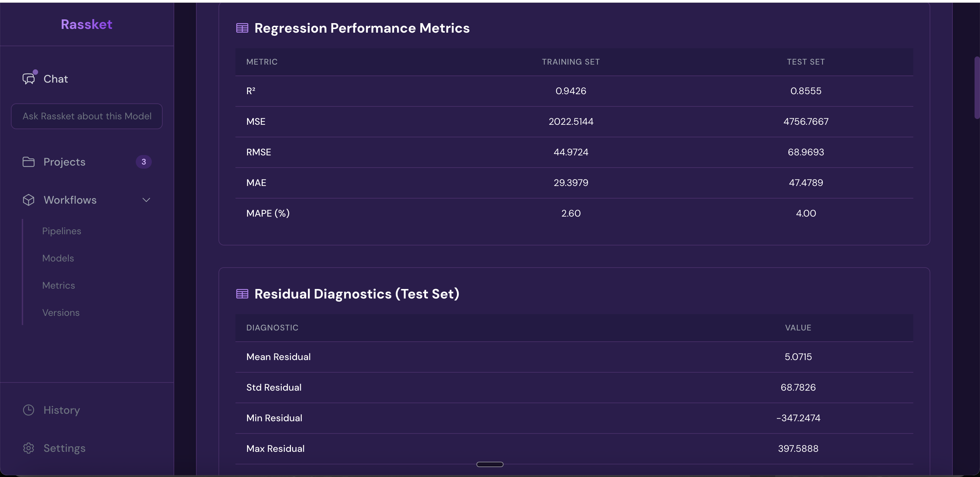Select the RMSE row label
Image resolution: width=980 pixels, height=477 pixels.
[258, 152]
